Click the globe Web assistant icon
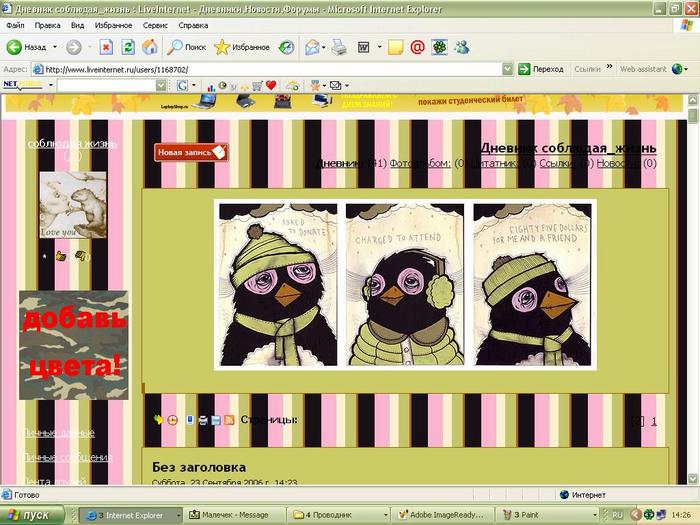700x525 pixels. [x=677, y=69]
